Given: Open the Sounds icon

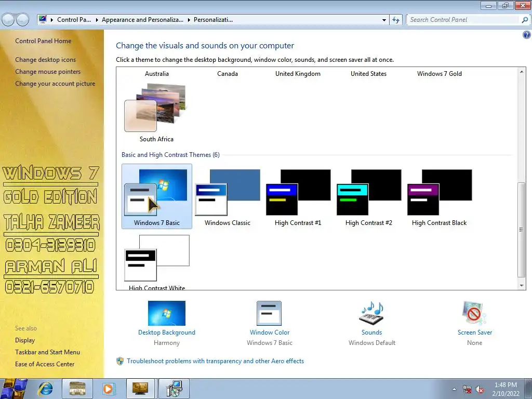Looking at the screenshot, I should pos(371,313).
